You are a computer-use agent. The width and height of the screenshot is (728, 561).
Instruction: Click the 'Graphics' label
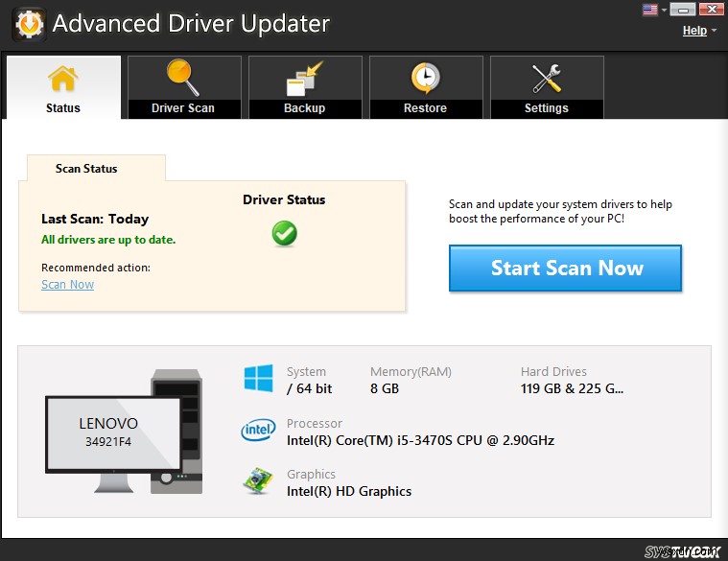point(311,475)
